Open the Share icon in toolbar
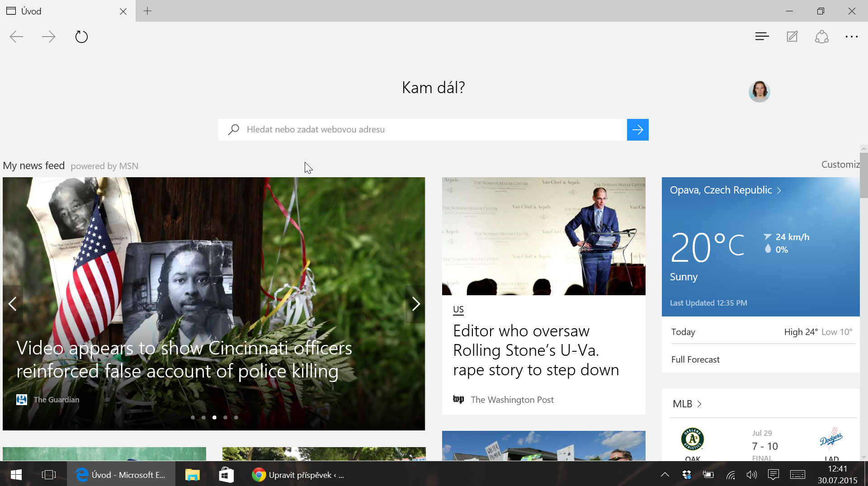The width and height of the screenshot is (868, 486). coord(821,37)
